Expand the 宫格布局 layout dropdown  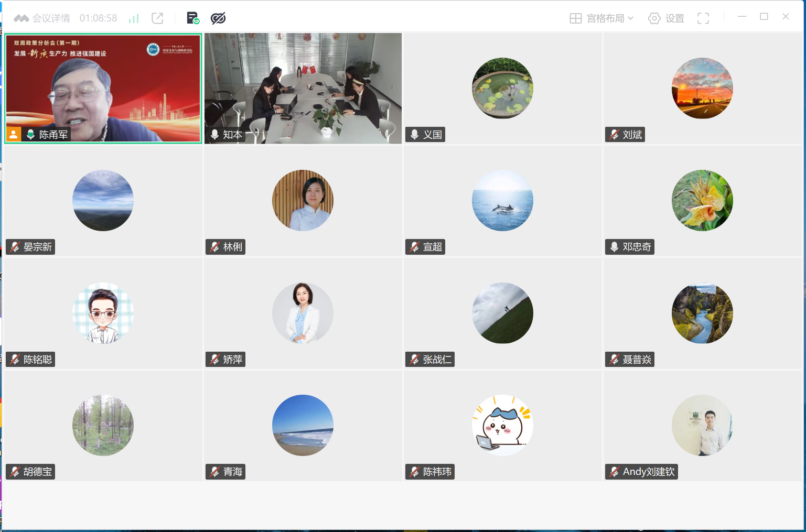pyautogui.click(x=602, y=18)
